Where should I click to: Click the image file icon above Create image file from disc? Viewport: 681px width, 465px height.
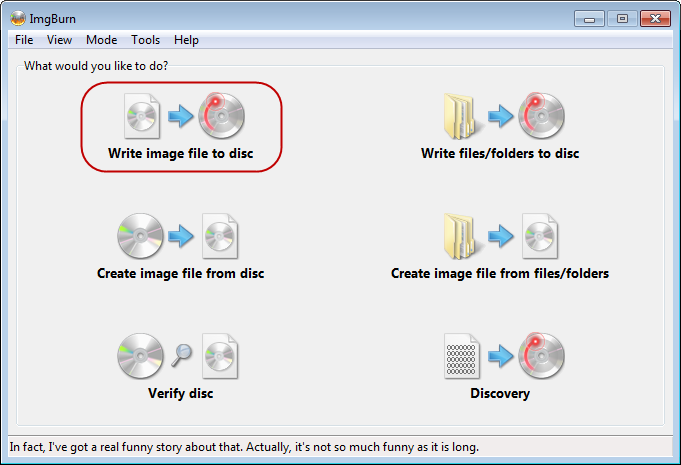click(x=220, y=236)
